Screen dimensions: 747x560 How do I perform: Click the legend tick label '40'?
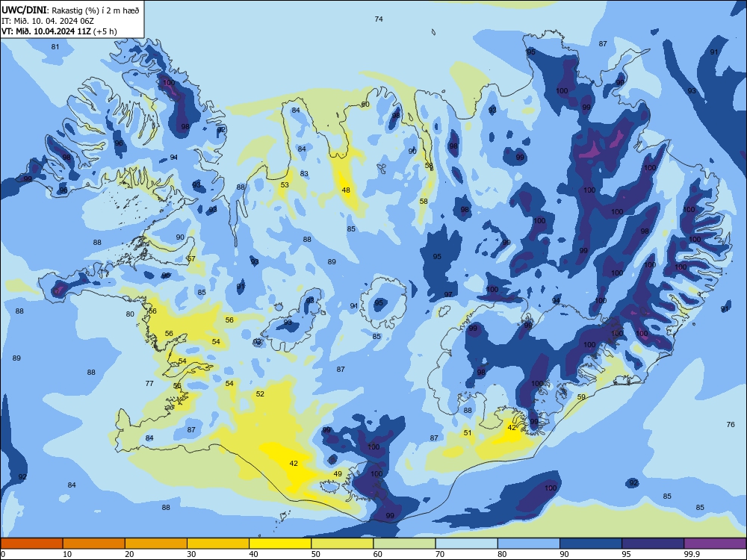pyautogui.click(x=254, y=554)
